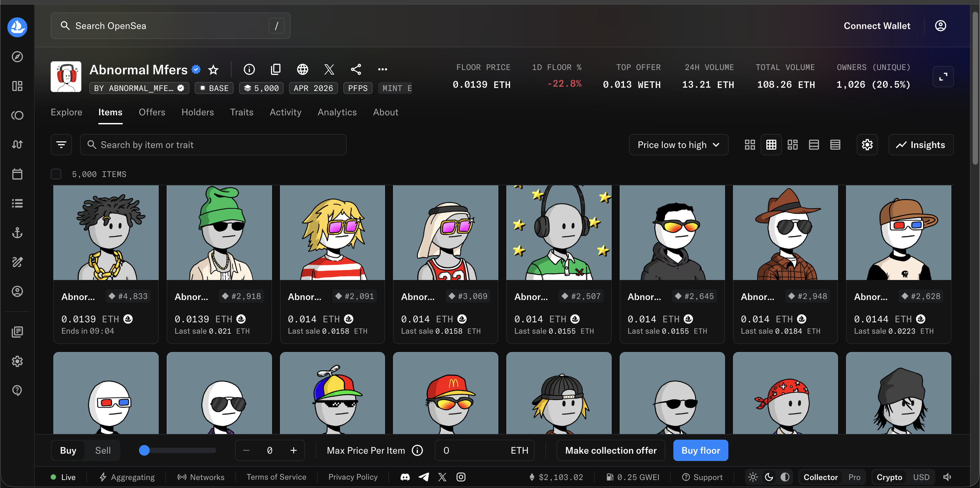Open the Analytics tab

coord(337,112)
